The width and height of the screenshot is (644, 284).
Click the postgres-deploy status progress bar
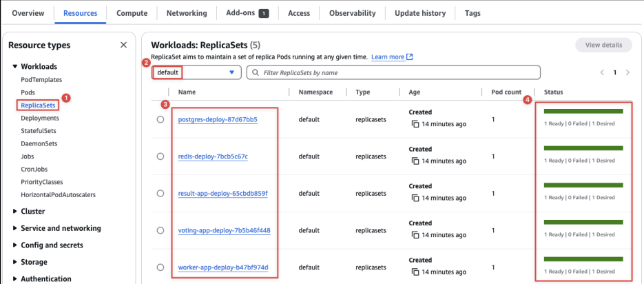point(583,111)
